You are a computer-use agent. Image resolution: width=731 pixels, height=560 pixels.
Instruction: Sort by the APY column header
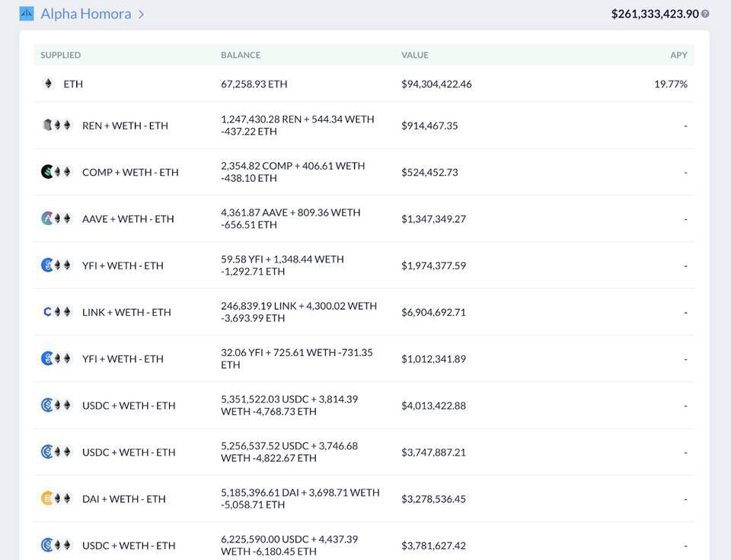coord(678,55)
